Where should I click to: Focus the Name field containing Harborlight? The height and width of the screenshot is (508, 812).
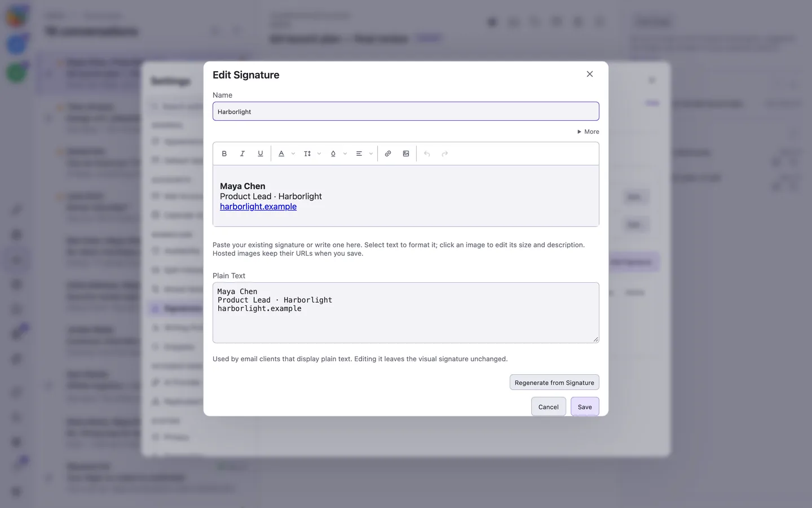click(x=406, y=111)
